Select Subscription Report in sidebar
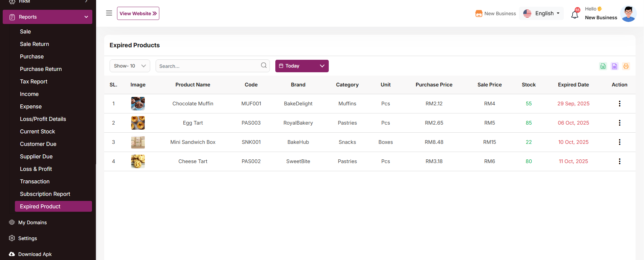 pos(45,194)
